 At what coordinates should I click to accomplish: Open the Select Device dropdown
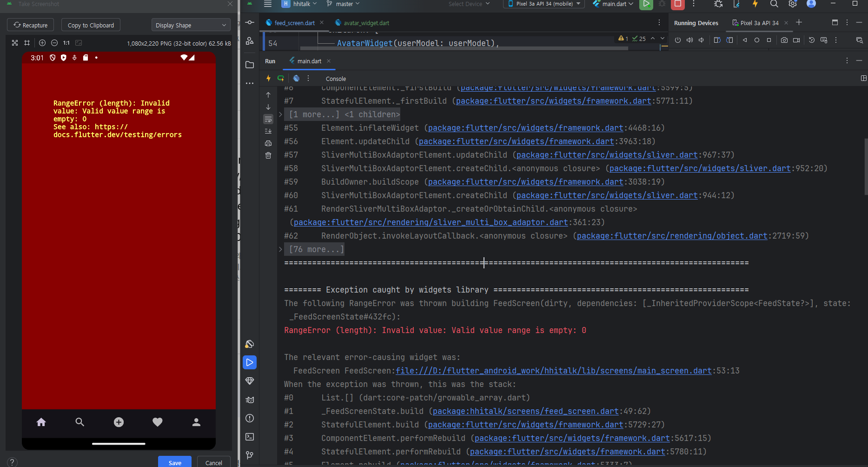pyautogui.click(x=469, y=4)
